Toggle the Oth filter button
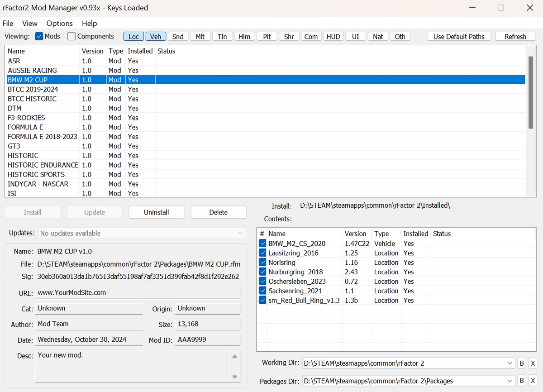Image resolution: width=543 pixels, height=392 pixels. pyautogui.click(x=400, y=37)
